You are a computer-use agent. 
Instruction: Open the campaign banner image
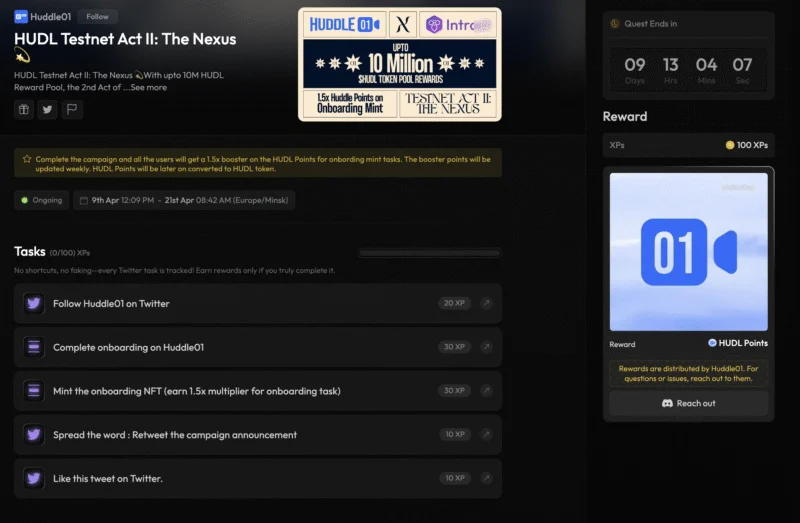point(399,64)
